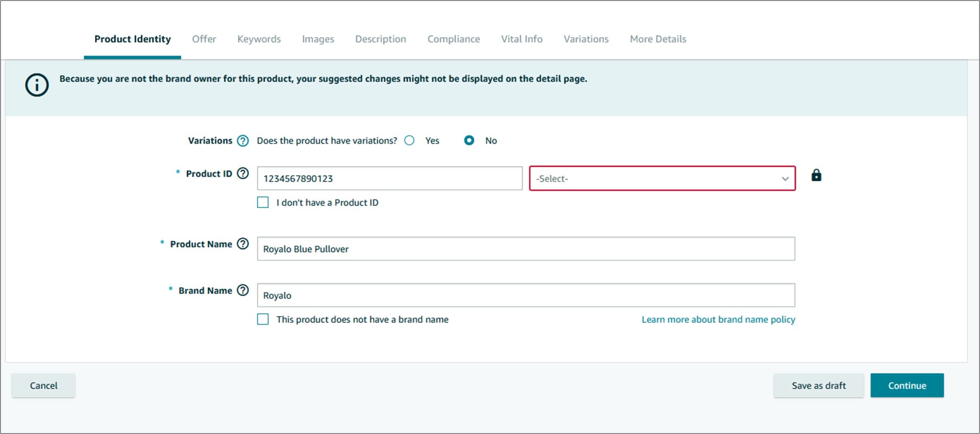Click the help icon beside Product Name
The width and height of the screenshot is (980, 434).
click(x=243, y=244)
